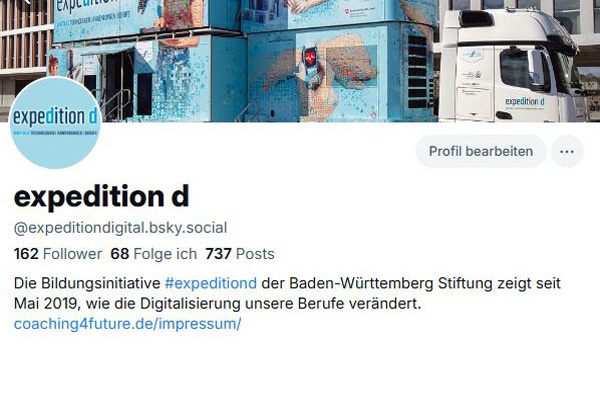The image size is (600, 400).
Task: Click the Profil bearbeiten button
Action: pos(481,151)
